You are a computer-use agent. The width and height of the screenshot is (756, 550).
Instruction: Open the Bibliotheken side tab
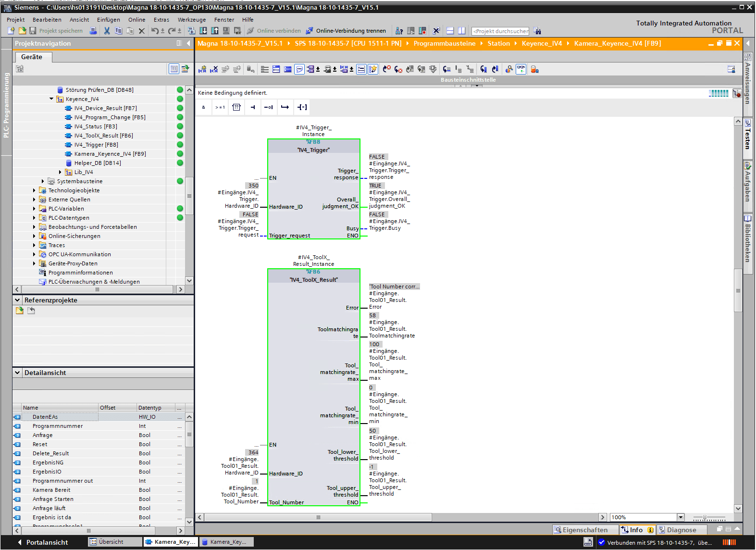click(x=748, y=243)
